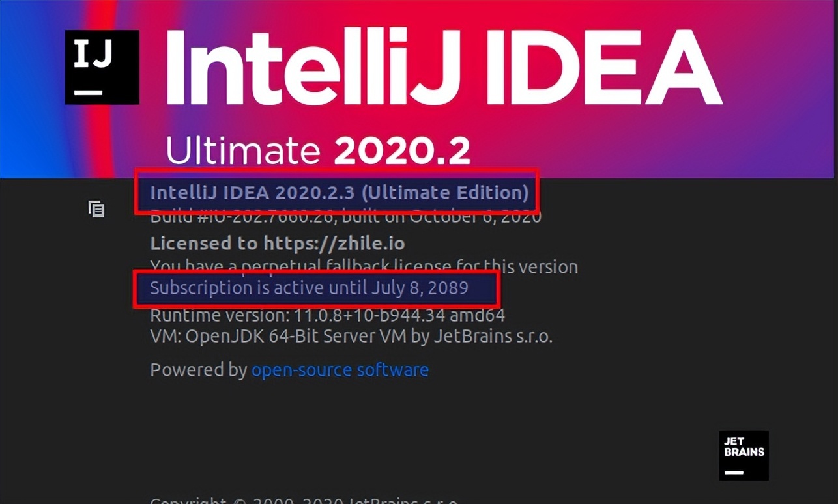Screen dimensions: 838x504
Task: Click the IJ logo icon
Action: (102, 67)
